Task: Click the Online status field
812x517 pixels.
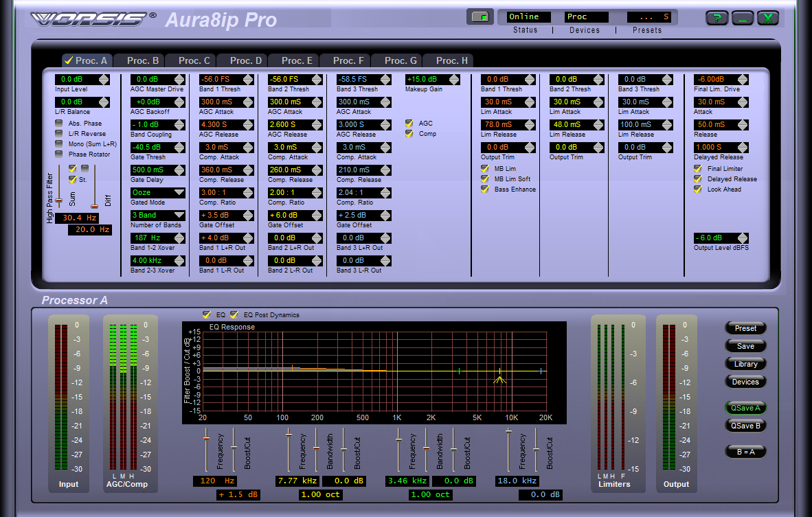Action: pos(528,17)
